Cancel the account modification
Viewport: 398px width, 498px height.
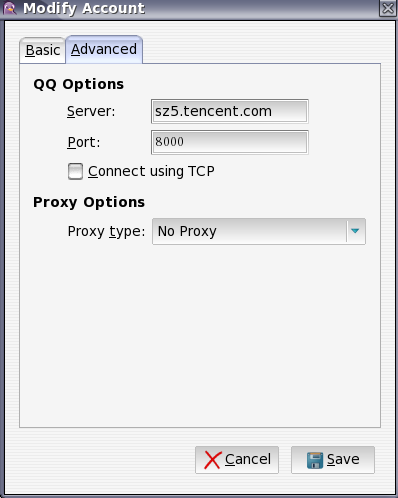[x=237, y=460]
